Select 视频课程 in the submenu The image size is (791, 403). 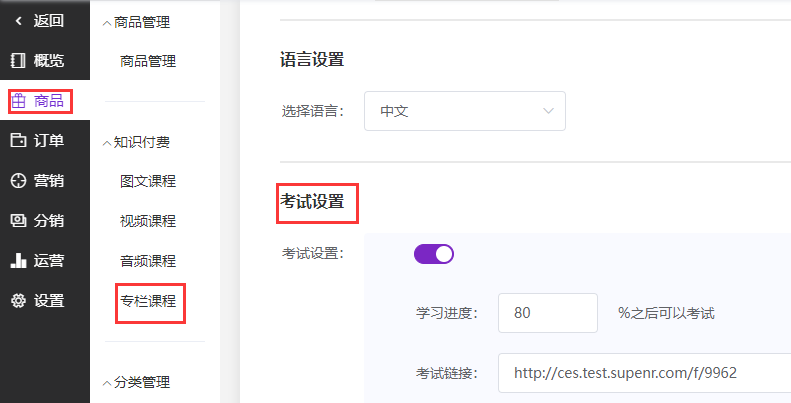(x=148, y=221)
